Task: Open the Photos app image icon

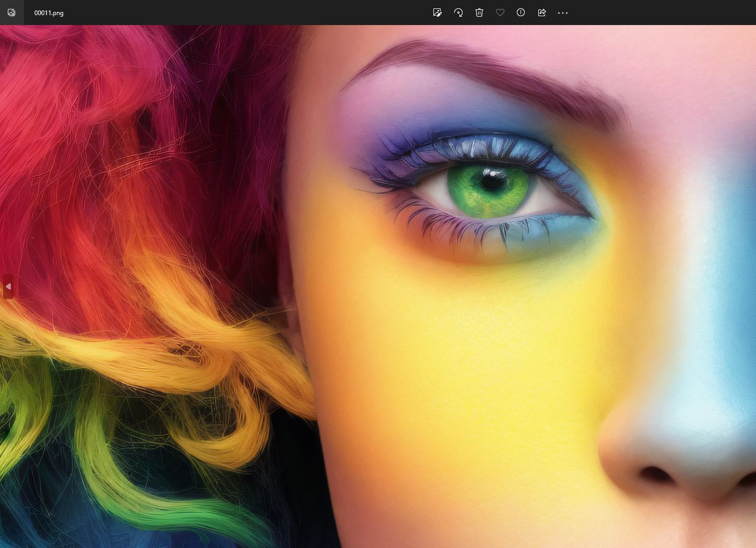Action: click(x=11, y=13)
